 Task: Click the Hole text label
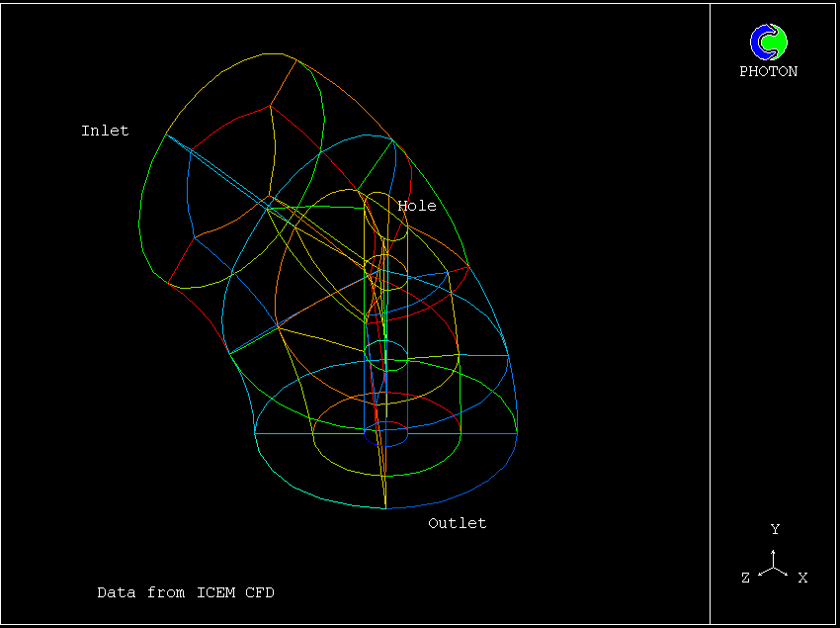(x=416, y=206)
